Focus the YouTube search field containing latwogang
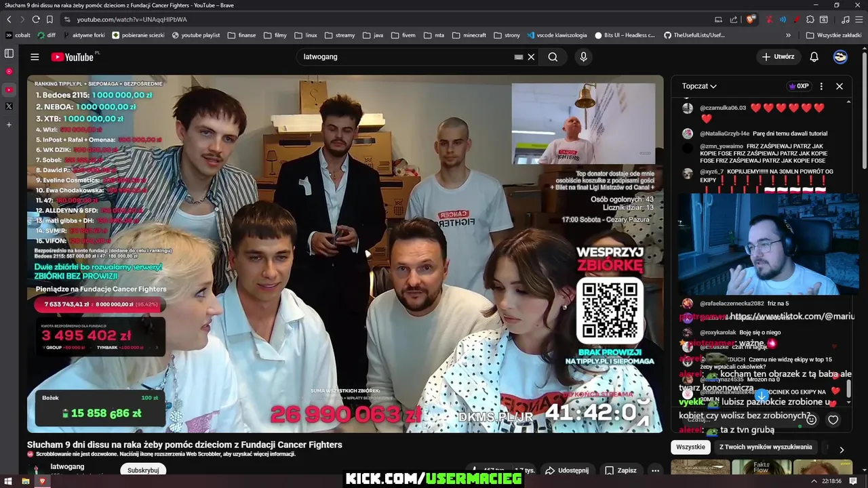Viewport: 868px width, 488px height. pos(403,57)
